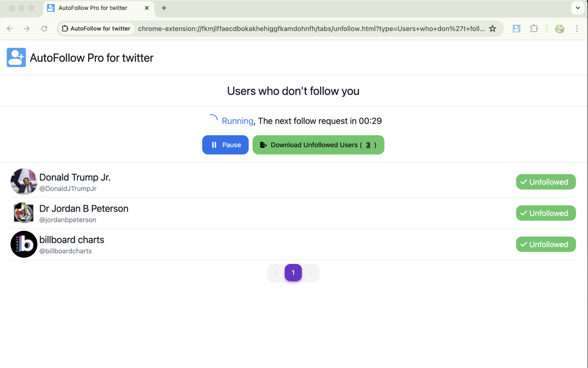The height and width of the screenshot is (368, 588).
Task: Bookmark this page with the star icon
Action: 492,29
